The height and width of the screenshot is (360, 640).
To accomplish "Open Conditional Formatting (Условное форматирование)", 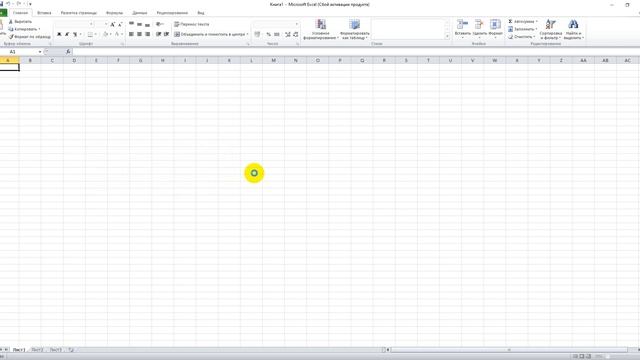I will 321,29.
